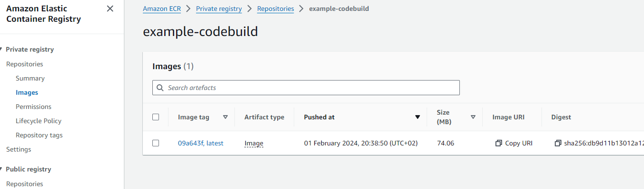Click the copy icon beside Copy URI
Viewport: 644px width, 189px height.
coord(498,143)
